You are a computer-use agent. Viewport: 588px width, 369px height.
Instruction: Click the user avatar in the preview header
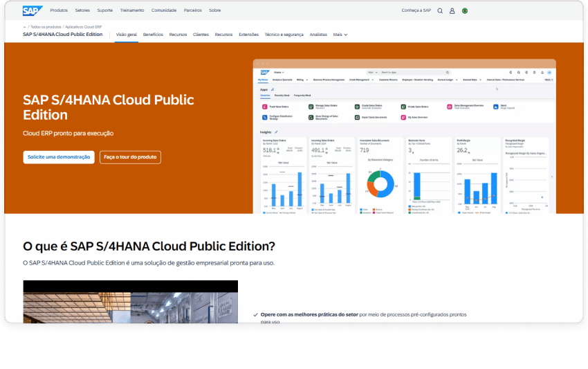point(549,73)
